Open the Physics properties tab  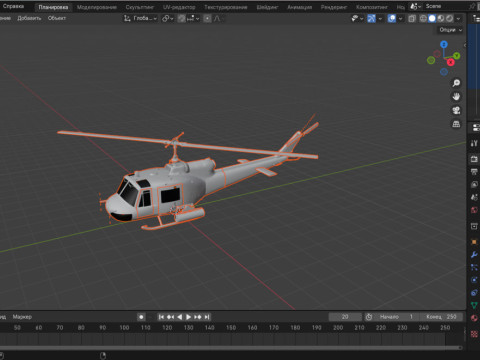pos(474,280)
